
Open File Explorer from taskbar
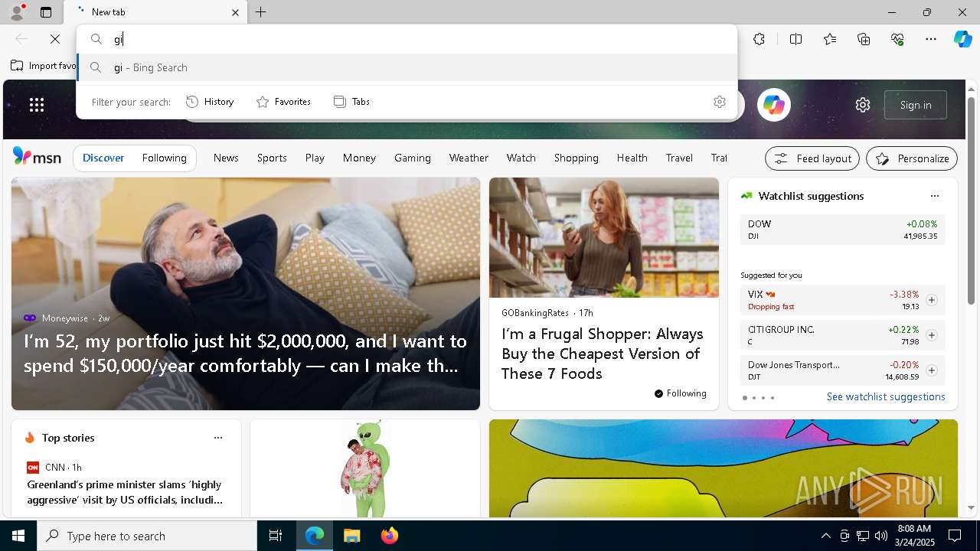[x=351, y=536]
